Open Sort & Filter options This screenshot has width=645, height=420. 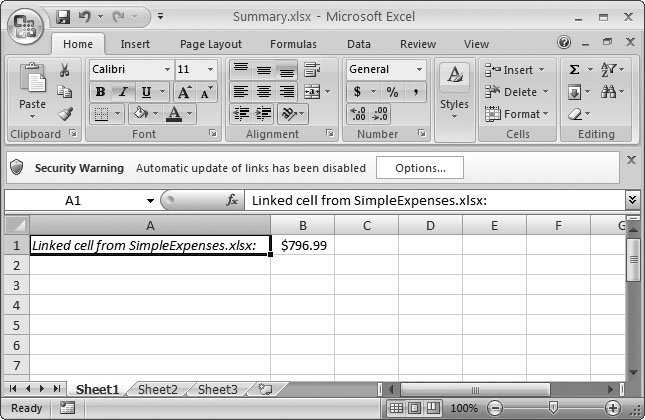pyautogui.click(x=608, y=70)
